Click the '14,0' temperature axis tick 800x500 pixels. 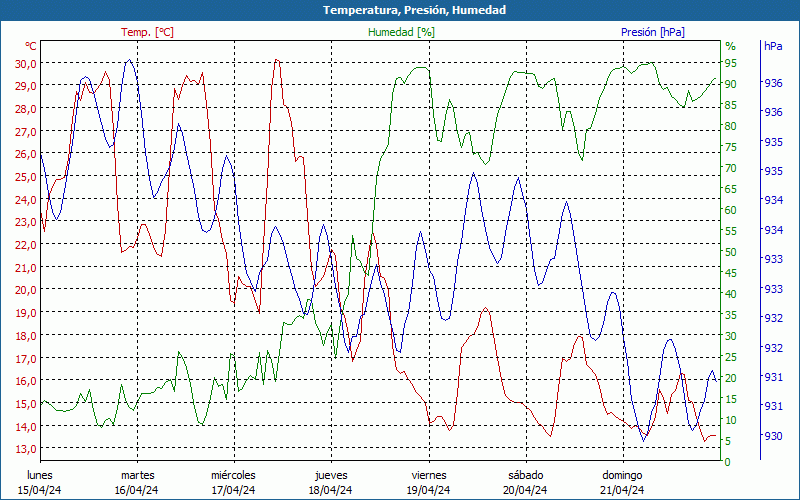26,426
